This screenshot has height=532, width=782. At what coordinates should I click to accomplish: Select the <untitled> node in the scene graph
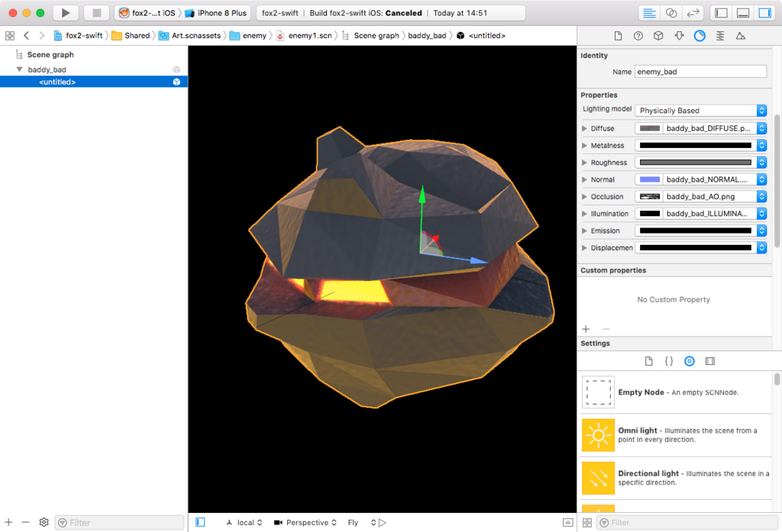(x=94, y=82)
